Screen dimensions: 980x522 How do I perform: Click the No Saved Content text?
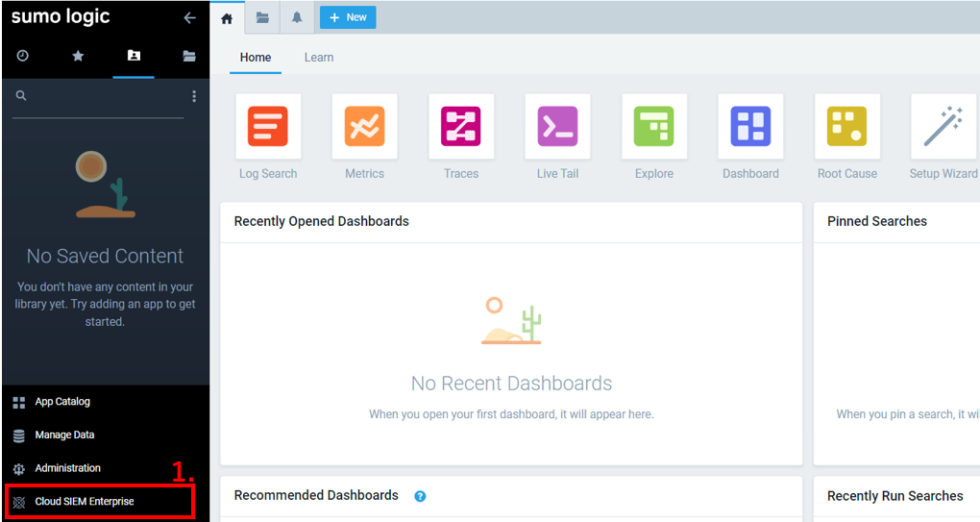[x=105, y=256]
